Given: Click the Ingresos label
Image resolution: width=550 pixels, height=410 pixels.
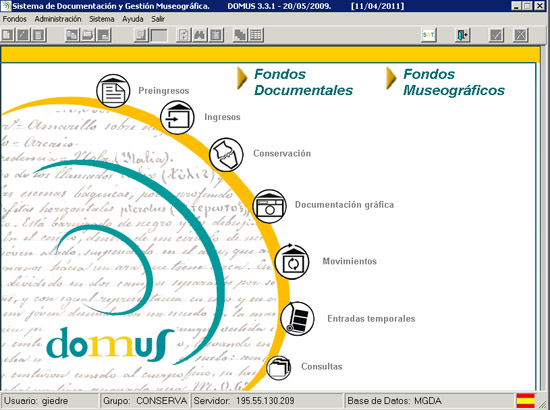Looking at the screenshot, I should (222, 117).
